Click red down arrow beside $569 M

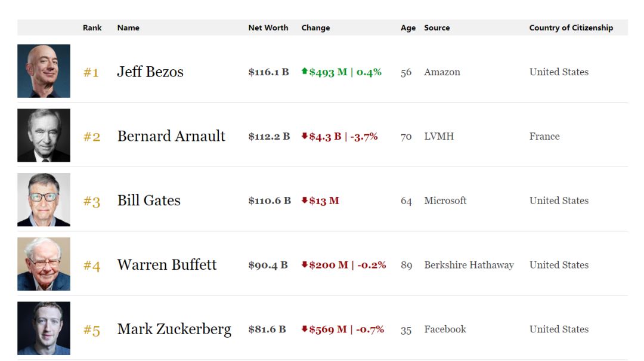(305, 329)
